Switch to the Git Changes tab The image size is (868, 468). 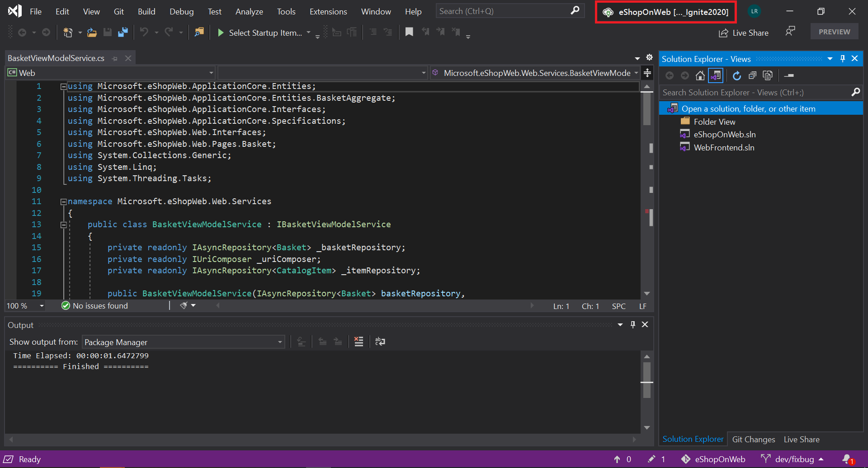[753, 439]
